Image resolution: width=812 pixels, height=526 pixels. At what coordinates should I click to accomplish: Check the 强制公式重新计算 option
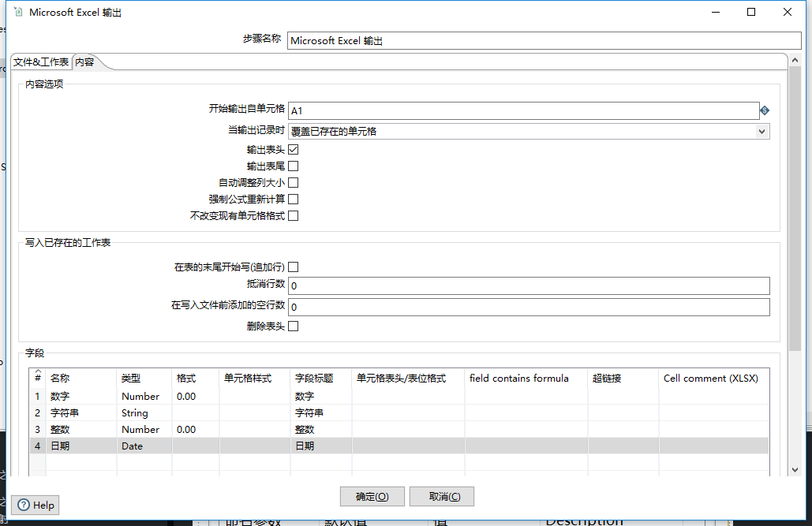[x=293, y=200]
